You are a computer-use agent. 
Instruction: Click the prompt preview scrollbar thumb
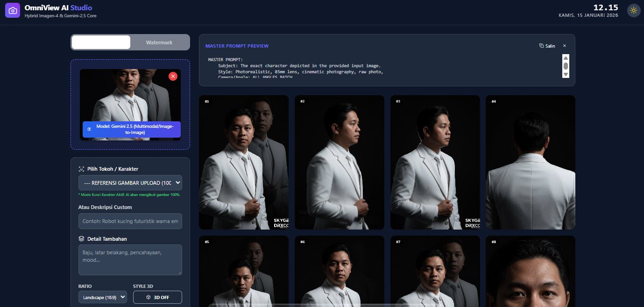coord(566,66)
